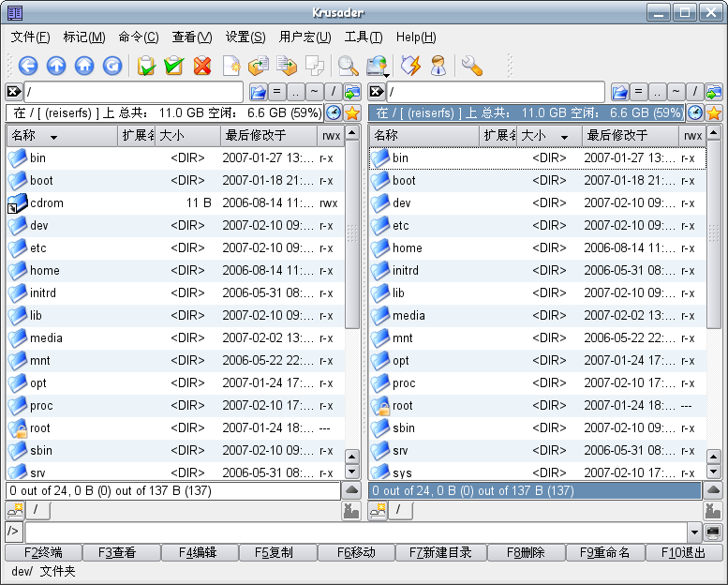Expand left panel popup arrow beside status

351,490
